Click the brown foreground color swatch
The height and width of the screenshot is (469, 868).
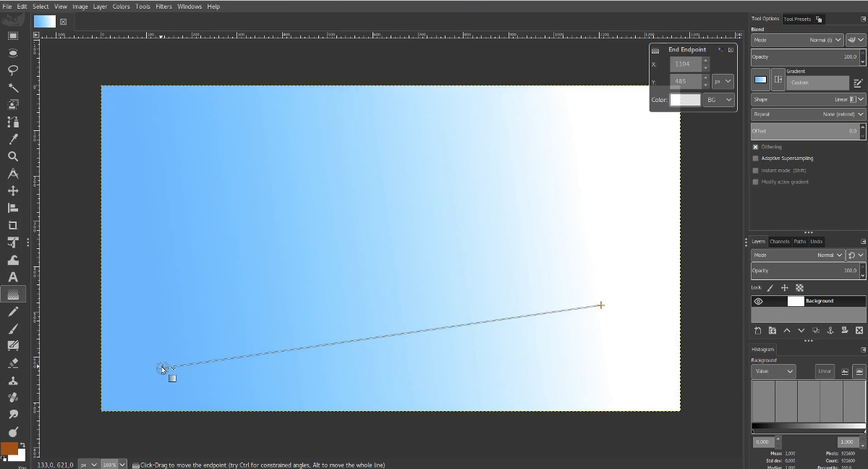pos(9,449)
